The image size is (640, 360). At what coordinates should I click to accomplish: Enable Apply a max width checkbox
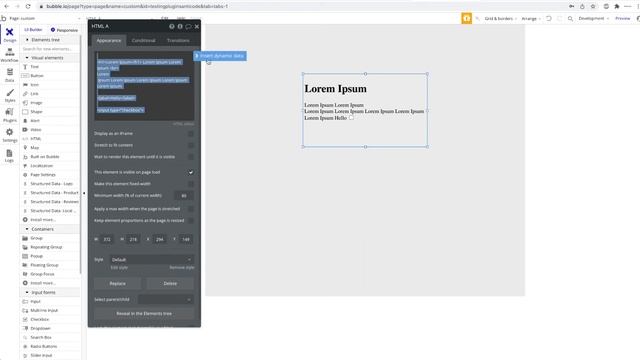point(191,209)
